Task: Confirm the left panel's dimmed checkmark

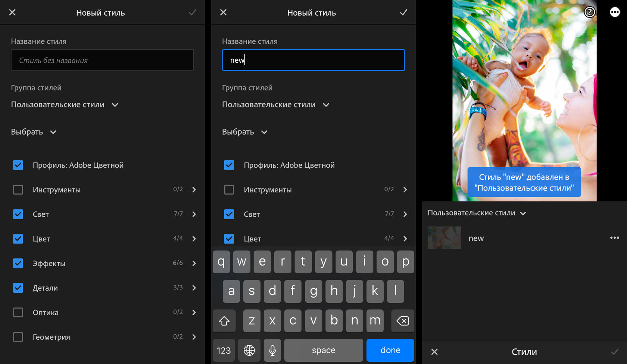Action: point(193,12)
